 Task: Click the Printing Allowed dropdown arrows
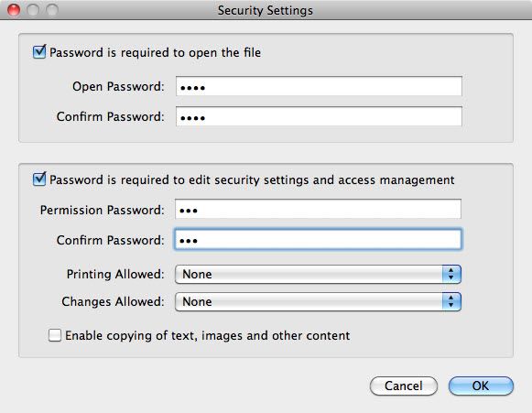pos(451,274)
